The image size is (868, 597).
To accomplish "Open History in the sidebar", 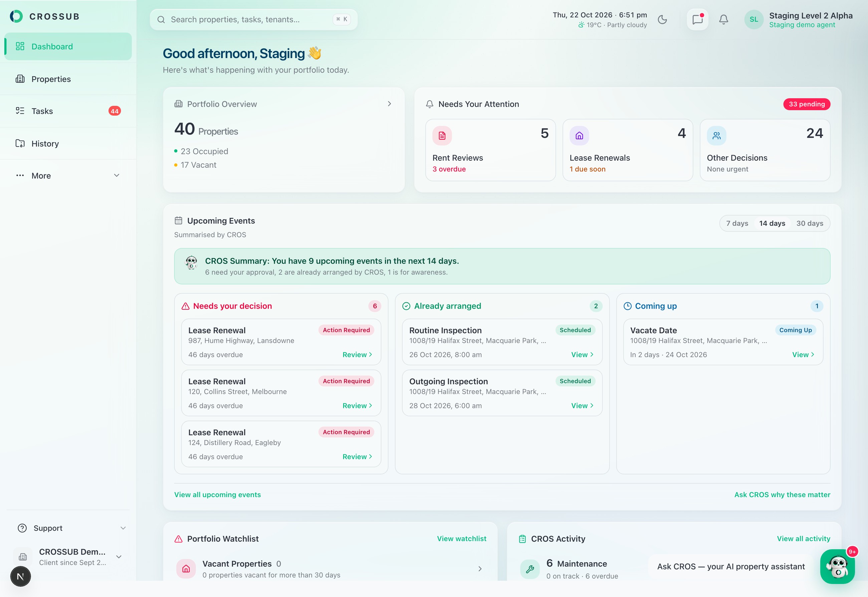I will coord(68,144).
